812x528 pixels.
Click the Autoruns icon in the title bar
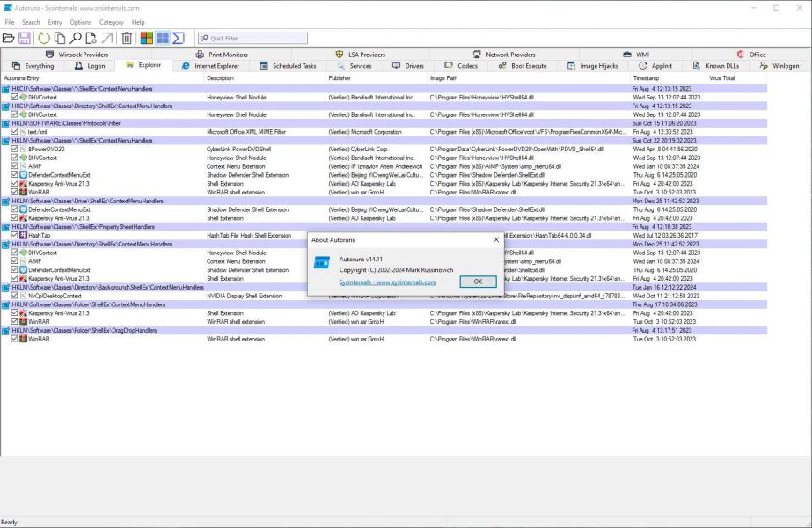tap(8, 8)
